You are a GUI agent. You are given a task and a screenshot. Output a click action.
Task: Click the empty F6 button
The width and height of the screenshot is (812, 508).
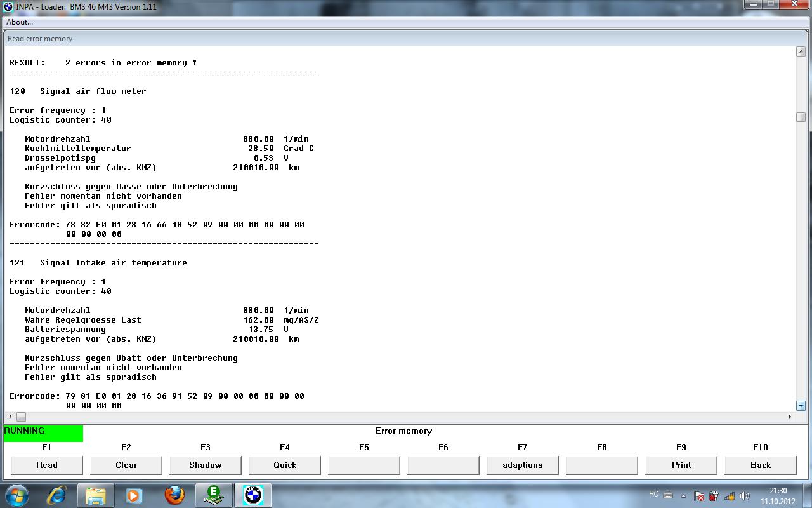point(443,465)
